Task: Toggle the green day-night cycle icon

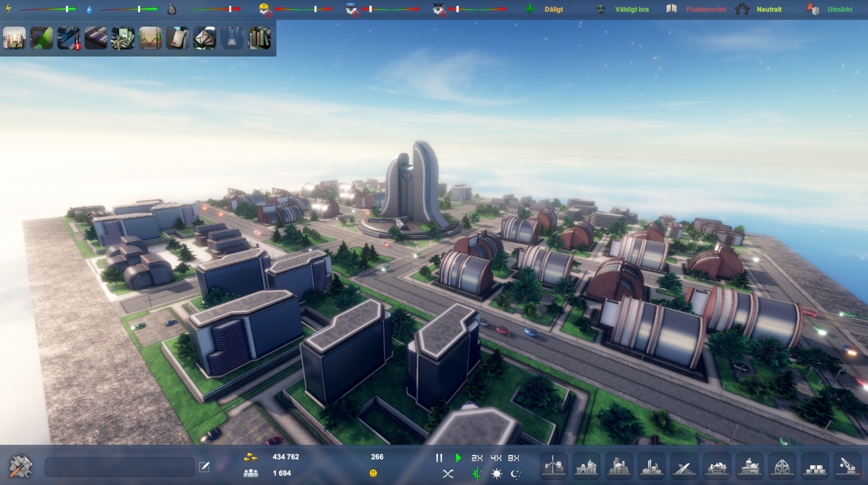Action: click(x=478, y=474)
